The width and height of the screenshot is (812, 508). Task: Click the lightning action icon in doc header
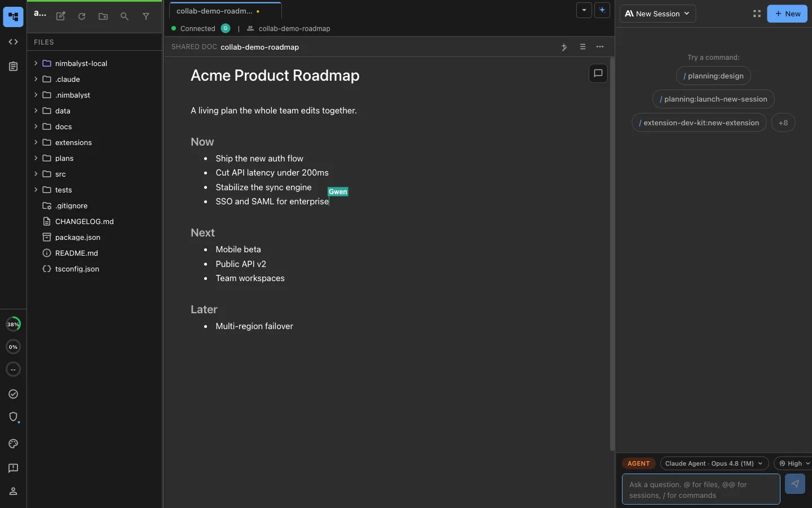click(x=564, y=47)
